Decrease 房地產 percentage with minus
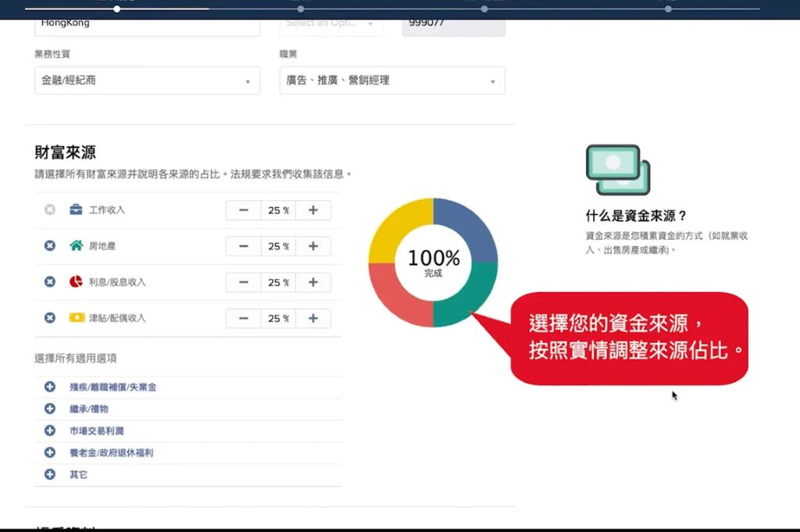Image resolution: width=800 pixels, height=532 pixels. point(244,246)
